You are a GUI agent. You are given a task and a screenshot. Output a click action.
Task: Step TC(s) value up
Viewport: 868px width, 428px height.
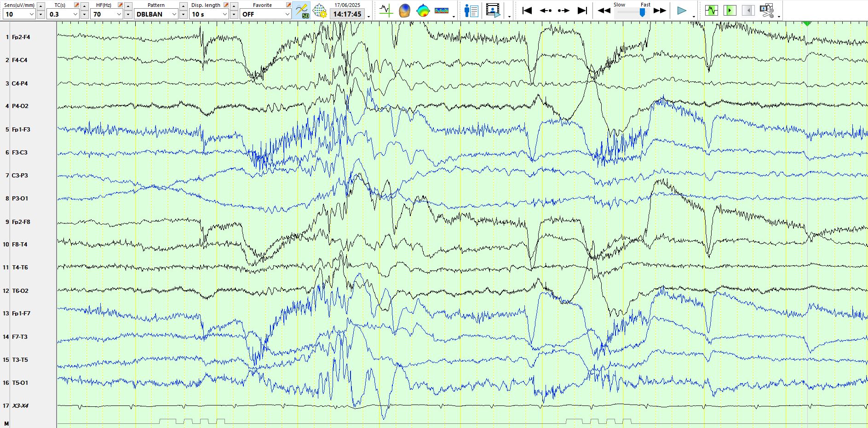coord(84,6)
